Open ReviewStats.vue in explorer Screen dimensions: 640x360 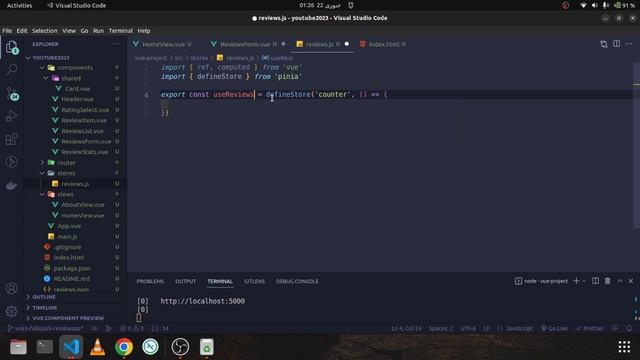click(84, 152)
